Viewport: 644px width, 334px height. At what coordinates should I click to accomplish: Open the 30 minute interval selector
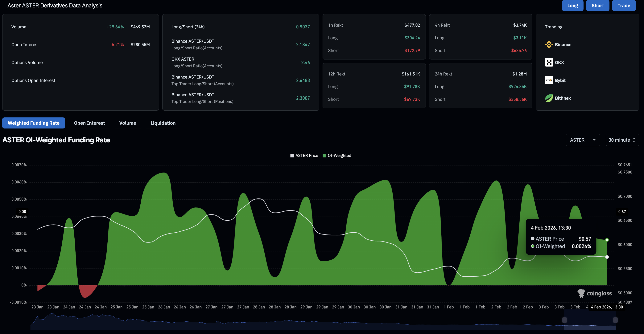click(622, 140)
